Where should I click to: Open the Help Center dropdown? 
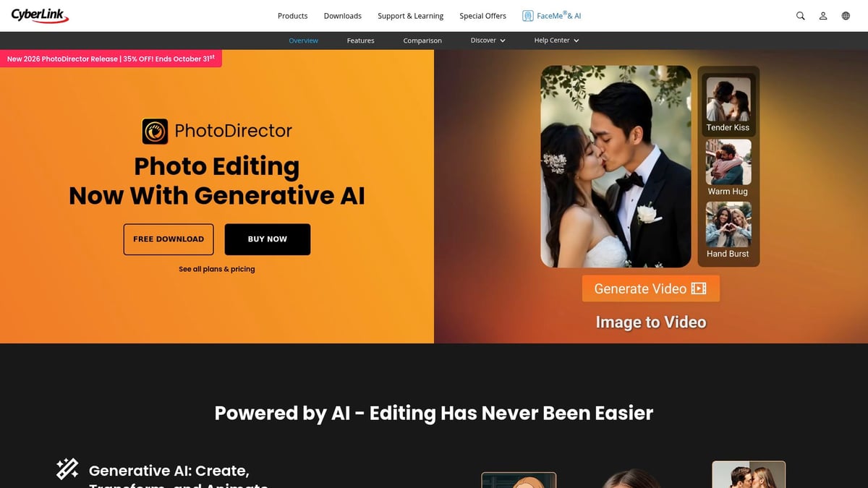click(552, 40)
